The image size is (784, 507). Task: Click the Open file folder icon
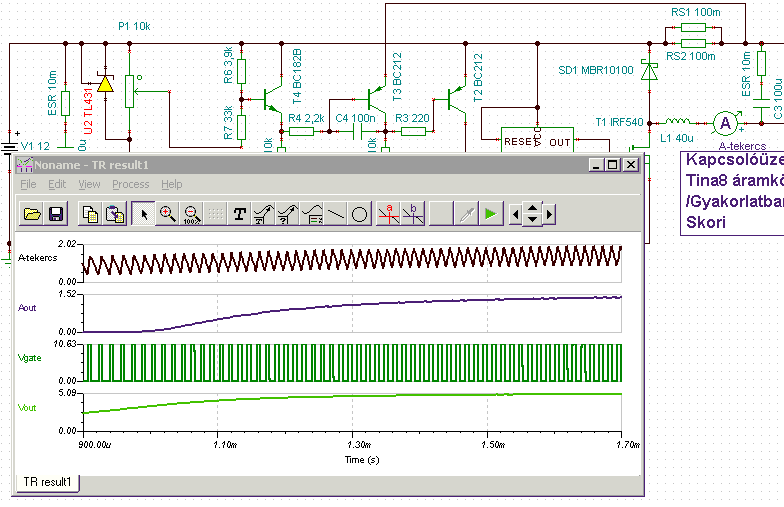point(32,213)
